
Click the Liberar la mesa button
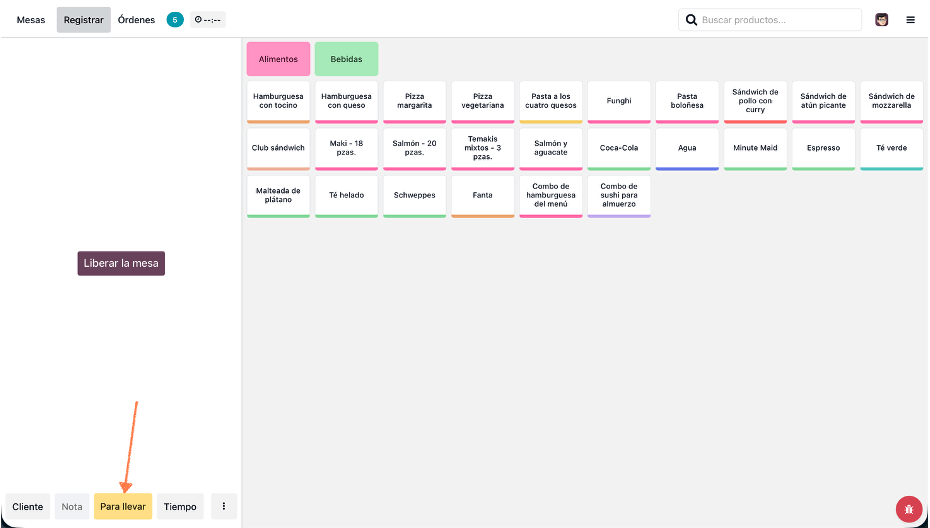point(121,263)
